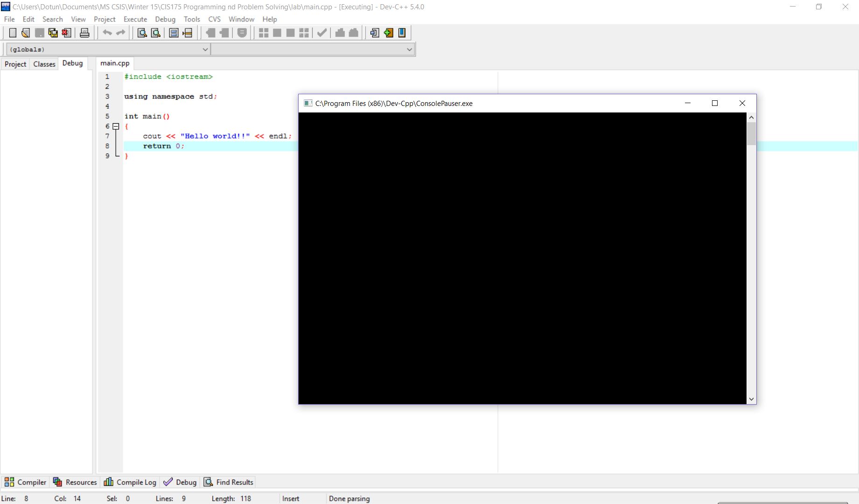Click the Close file icon with red X
This screenshot has width=859, height=504.
coord(67,33)
